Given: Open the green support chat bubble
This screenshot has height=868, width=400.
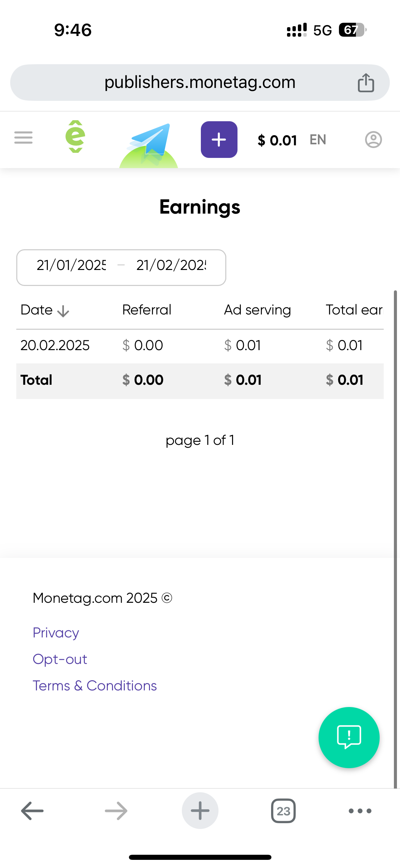Looking at the screenshot, I should click(349, 737).
